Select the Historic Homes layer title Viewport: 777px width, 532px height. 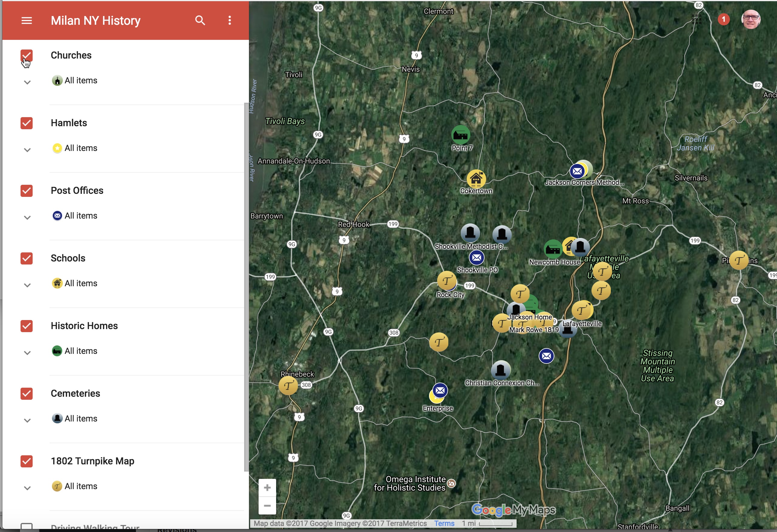pos(84,326)
